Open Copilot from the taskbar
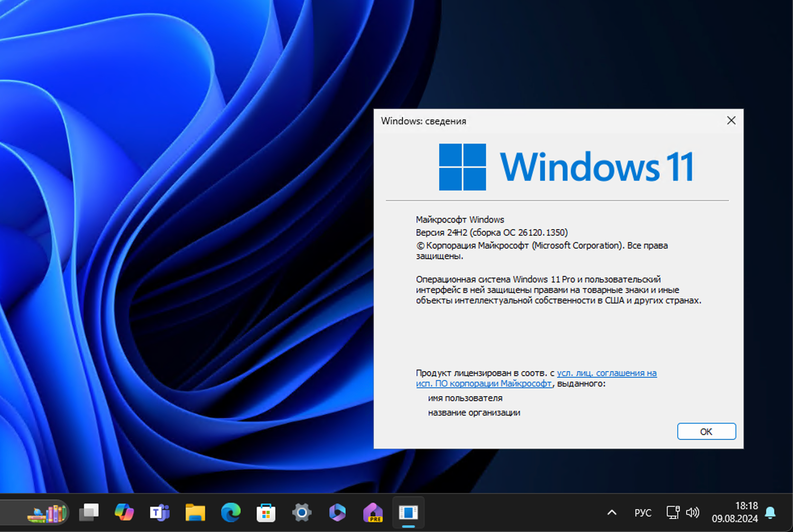 (124, 512)
